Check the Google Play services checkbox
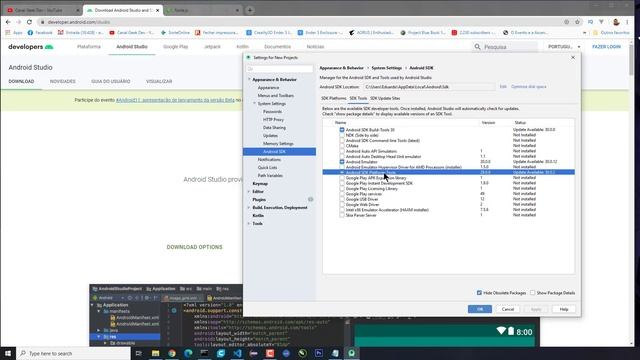640x360 pixels. point(342,194)
